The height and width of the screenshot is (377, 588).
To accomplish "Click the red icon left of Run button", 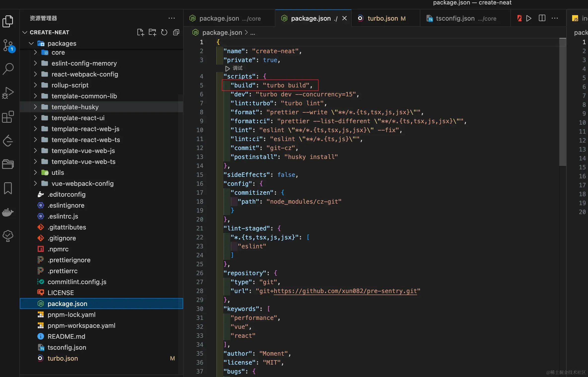I will point(519,18).
